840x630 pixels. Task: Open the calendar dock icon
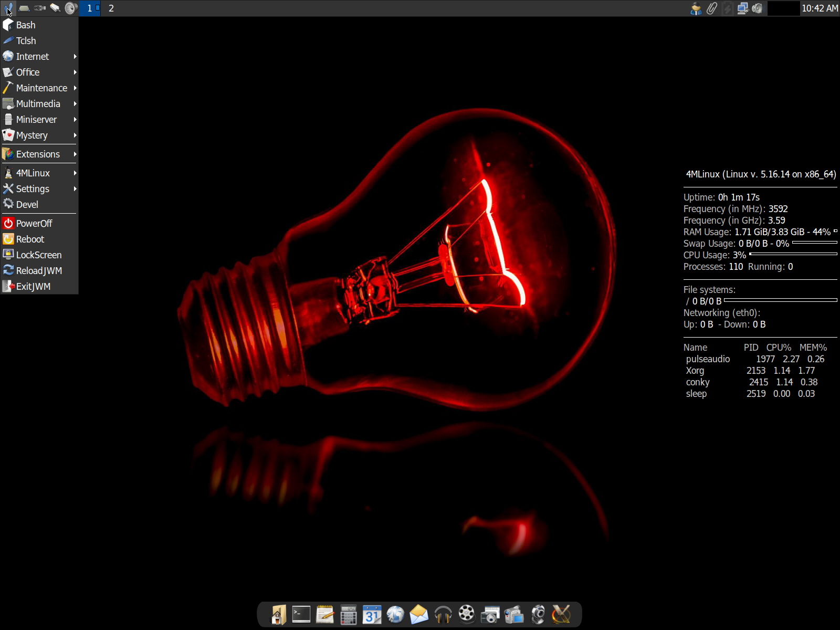click(x=372, y=615)
